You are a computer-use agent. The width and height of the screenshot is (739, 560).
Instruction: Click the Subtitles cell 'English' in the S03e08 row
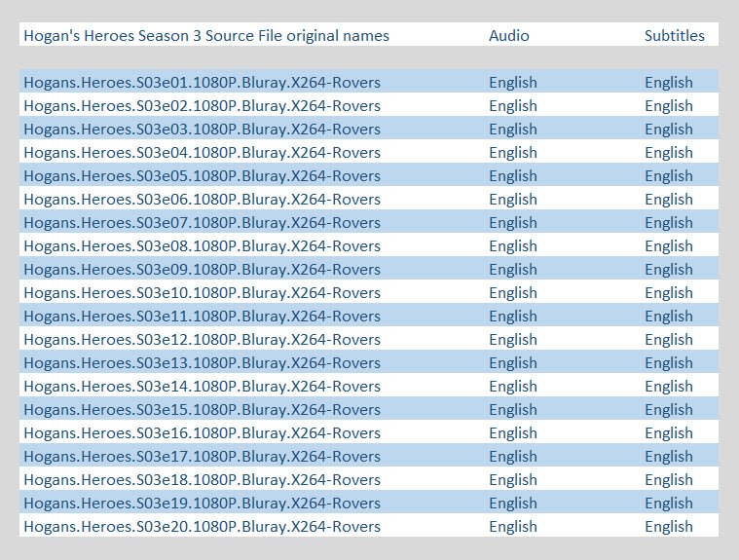pyautogui.click(x=669, y=246)
